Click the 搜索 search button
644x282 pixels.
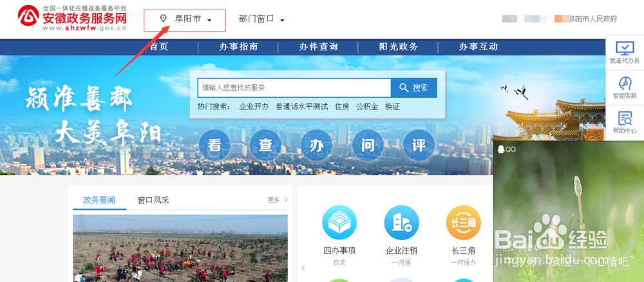pos(414,88)
